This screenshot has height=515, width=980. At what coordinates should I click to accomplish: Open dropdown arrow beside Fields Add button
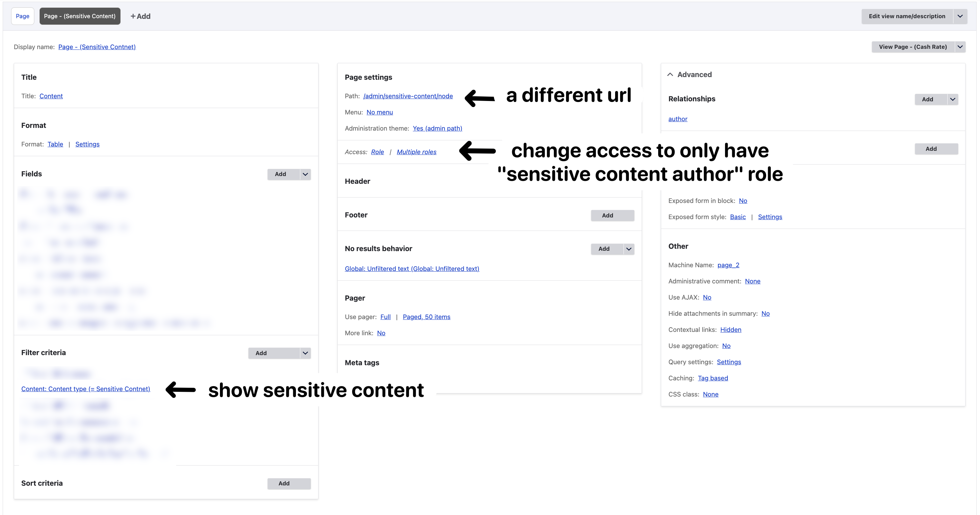[305, 174]
